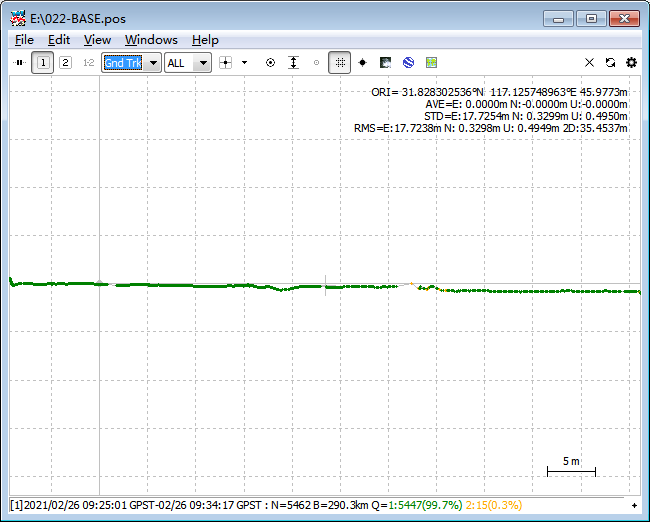
Task: Click the reload refresh icon
Action: 610,63
